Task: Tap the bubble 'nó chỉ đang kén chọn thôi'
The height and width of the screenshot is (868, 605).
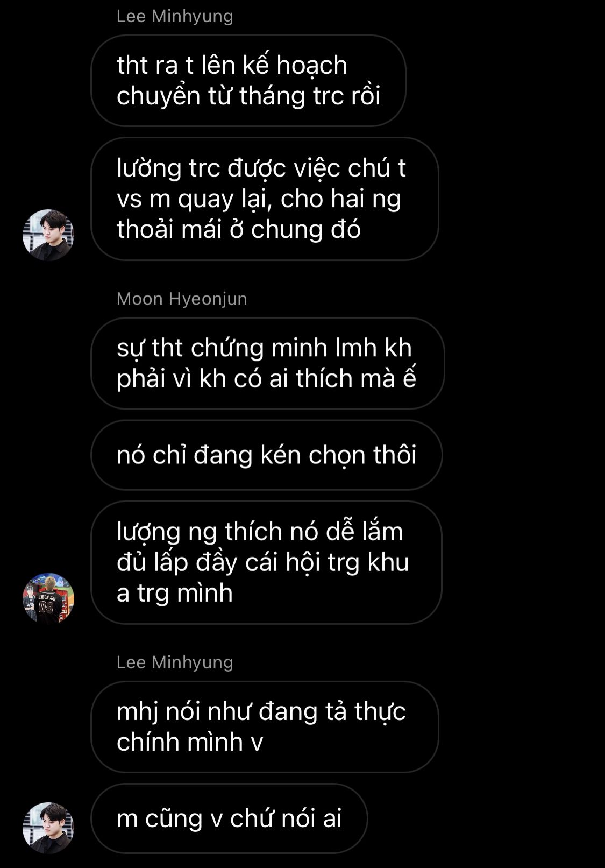Action: [x=267, y=455]
